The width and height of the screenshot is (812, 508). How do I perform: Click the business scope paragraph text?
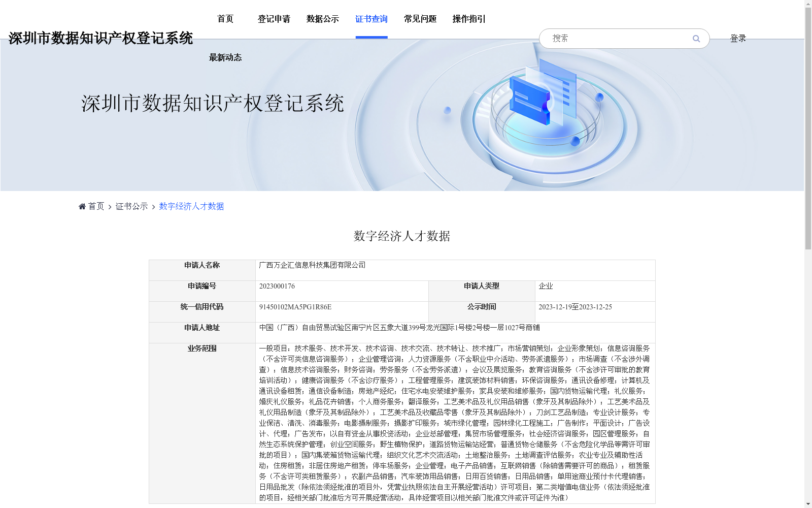tap(454, 423)
